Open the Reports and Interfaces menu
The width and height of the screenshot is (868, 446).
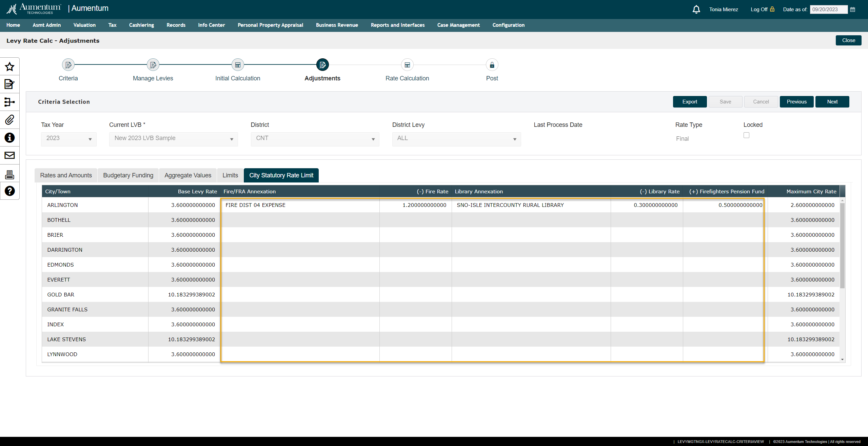[398, 25]
